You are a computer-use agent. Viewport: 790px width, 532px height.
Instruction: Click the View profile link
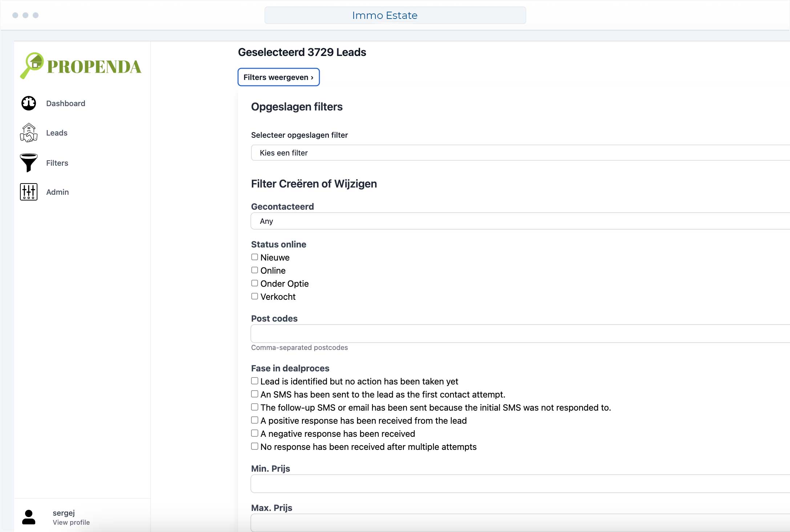pos(71,522)
